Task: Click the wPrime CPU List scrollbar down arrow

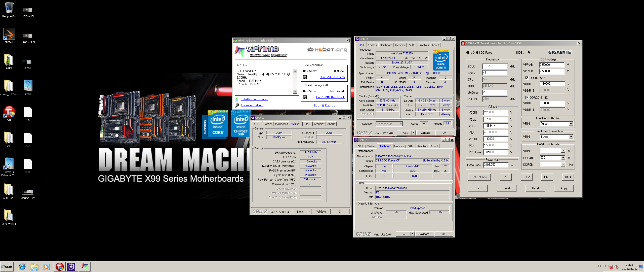Action: coord(295,92)
